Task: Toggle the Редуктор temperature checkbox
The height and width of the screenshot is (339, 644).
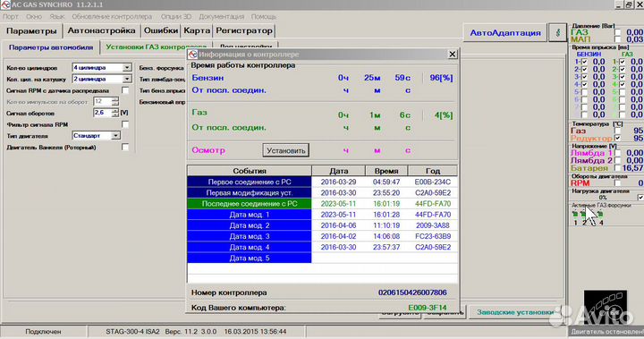Action: 617,138
